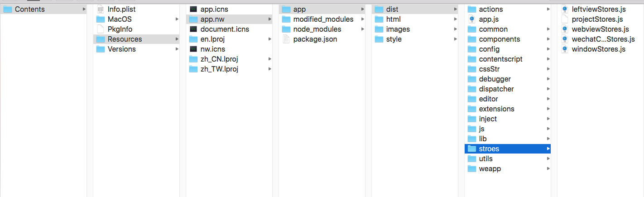The image size is (644, 197).
Task: Open the components folder
Action: (x=499, y=39)
